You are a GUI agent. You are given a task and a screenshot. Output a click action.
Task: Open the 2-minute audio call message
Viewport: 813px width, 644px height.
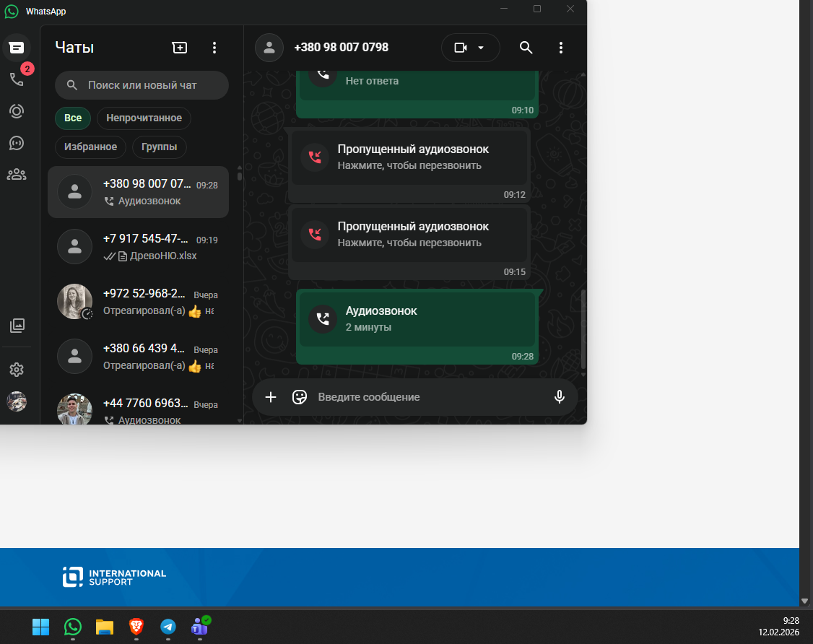pos(417,319)
